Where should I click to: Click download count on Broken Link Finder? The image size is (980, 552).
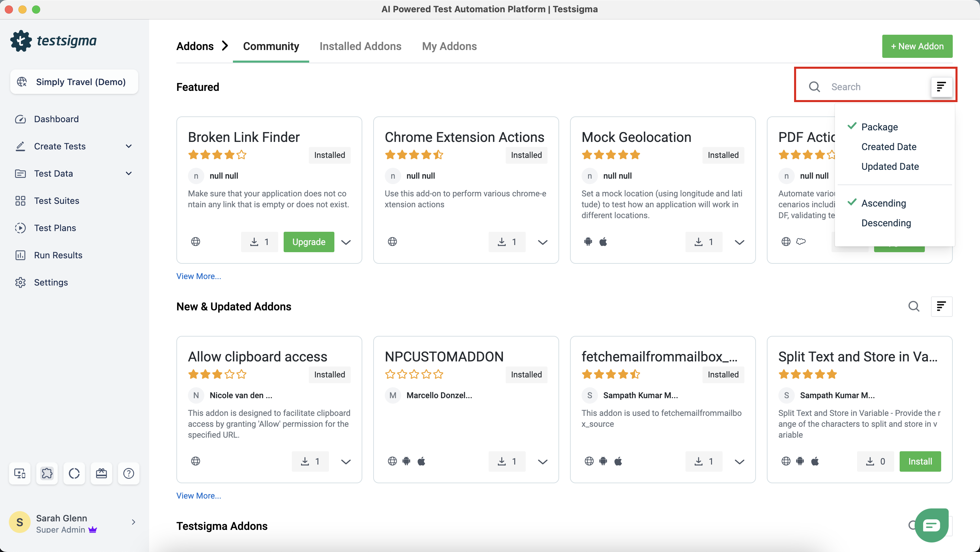pos(259,242)
